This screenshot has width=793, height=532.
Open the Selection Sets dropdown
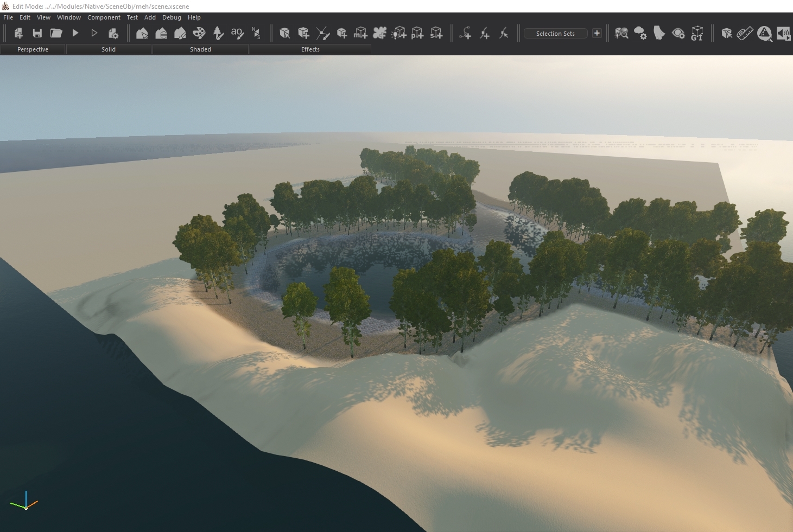click(x=555, y=34)
